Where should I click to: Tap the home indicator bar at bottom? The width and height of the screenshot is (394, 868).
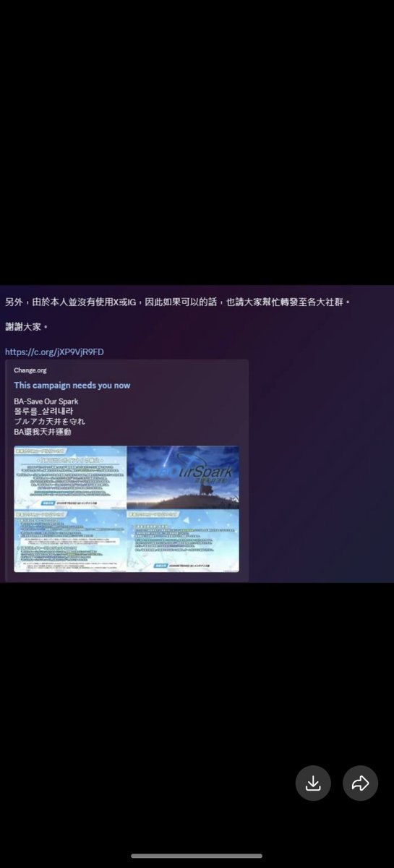pyautogui.click(x=197, y=856)
